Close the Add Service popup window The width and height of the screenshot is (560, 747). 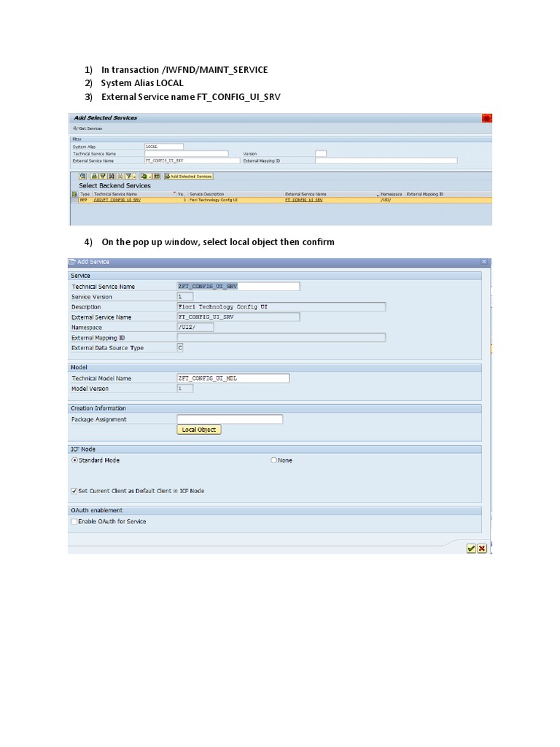[484, 262]
